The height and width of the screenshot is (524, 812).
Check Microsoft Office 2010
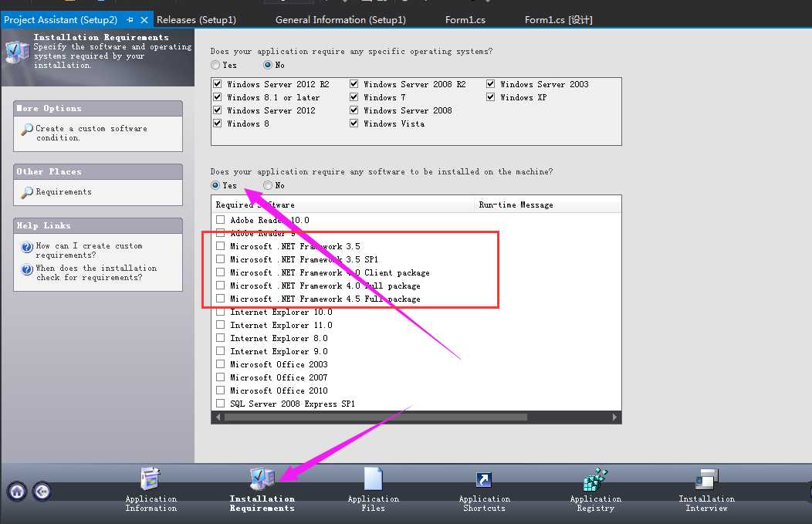click(221, 390)
